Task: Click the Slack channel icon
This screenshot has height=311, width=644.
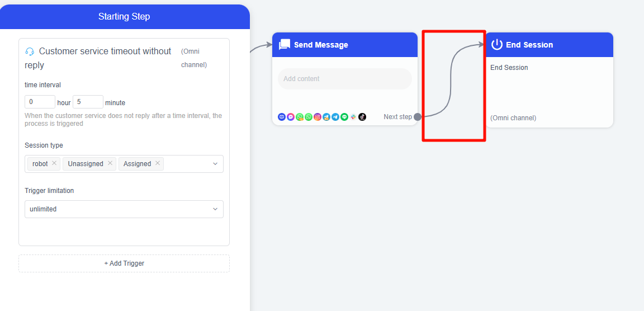Action: [x=353, y=117]
